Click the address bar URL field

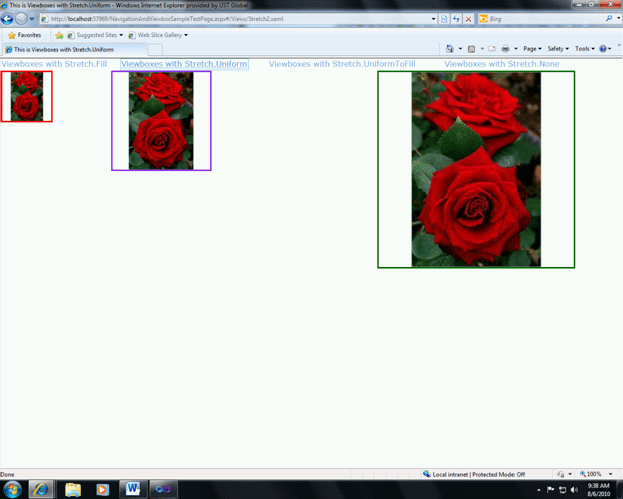(237, 19)
